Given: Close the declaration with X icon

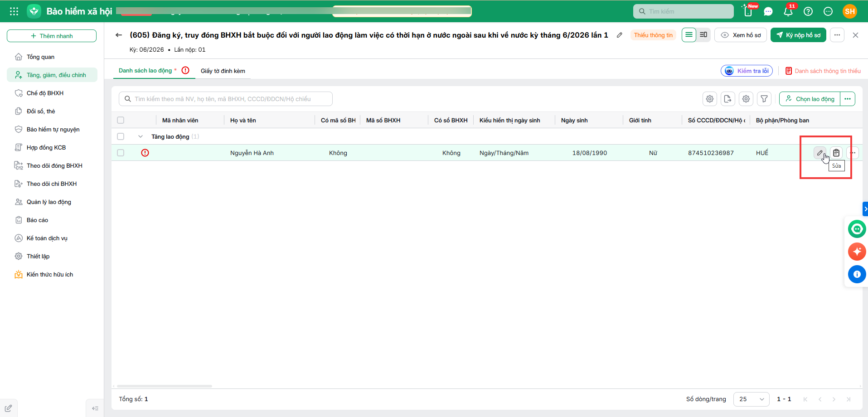Looking at the screenshot, I should coord(855,35).
